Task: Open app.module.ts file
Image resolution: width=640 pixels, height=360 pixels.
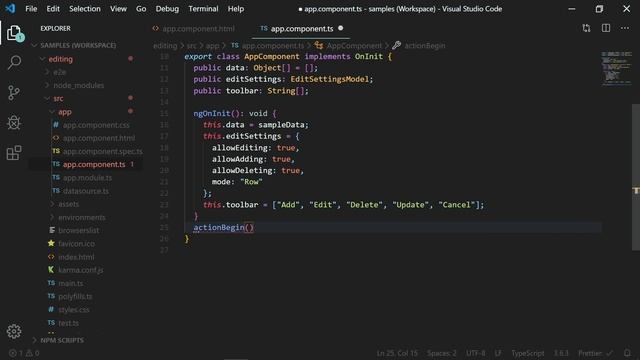Action: pos(87,178)
